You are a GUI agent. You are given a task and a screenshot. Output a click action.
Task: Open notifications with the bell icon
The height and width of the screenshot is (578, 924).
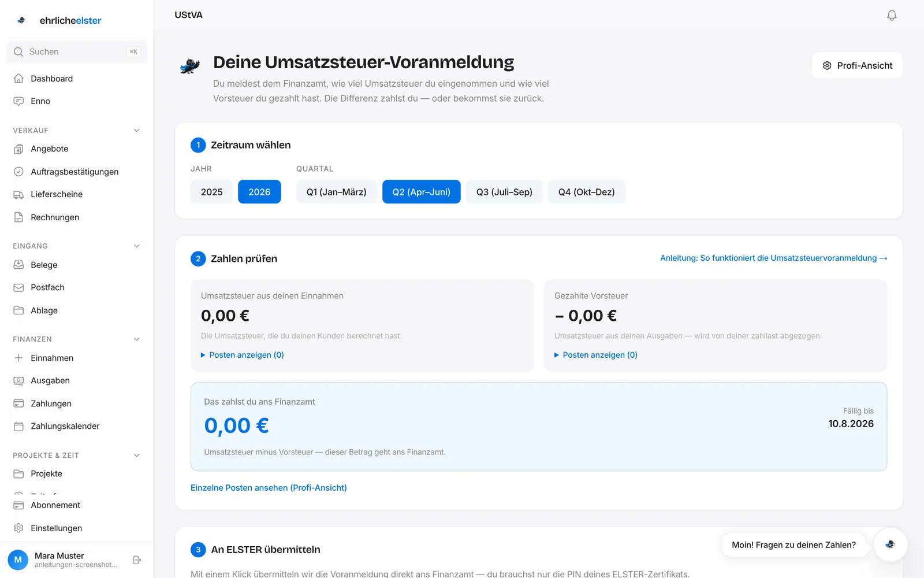(x=892, y=15)
